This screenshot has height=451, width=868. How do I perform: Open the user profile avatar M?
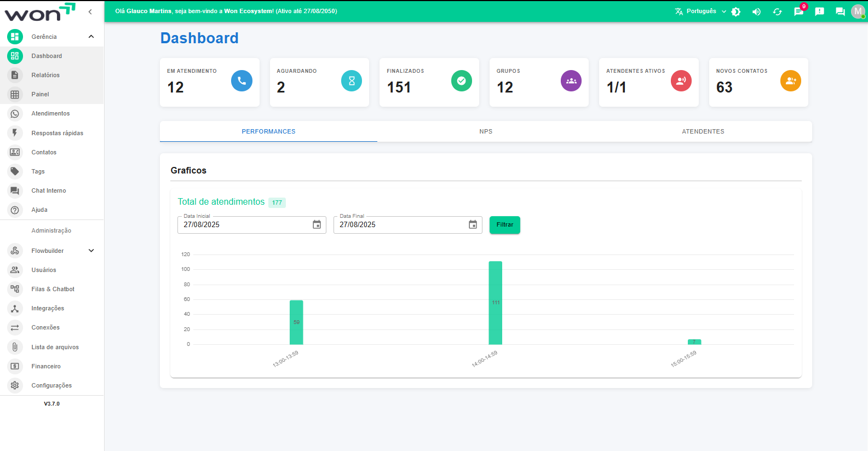coord(858,11)
